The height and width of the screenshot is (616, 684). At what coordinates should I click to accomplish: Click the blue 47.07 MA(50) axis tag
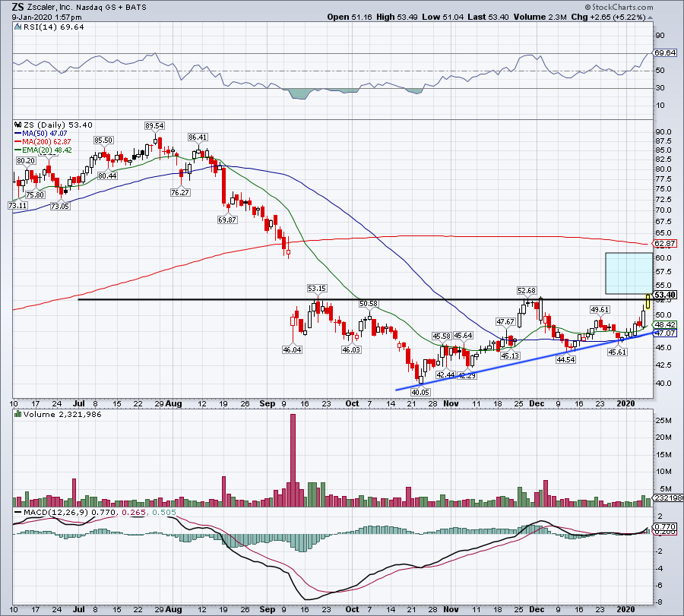click(665, 333)
